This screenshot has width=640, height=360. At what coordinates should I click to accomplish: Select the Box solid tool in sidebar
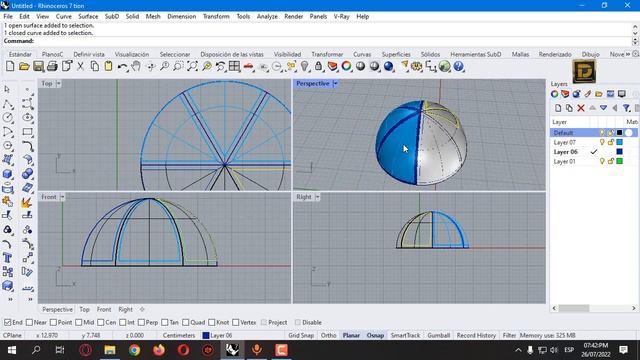7,174
